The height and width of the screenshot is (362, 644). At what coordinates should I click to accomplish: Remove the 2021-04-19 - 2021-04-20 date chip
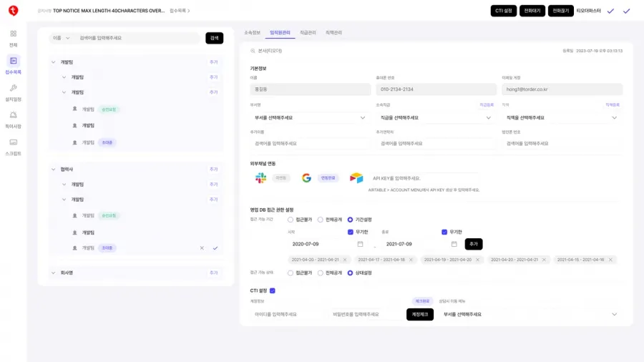tap(477, 260)
